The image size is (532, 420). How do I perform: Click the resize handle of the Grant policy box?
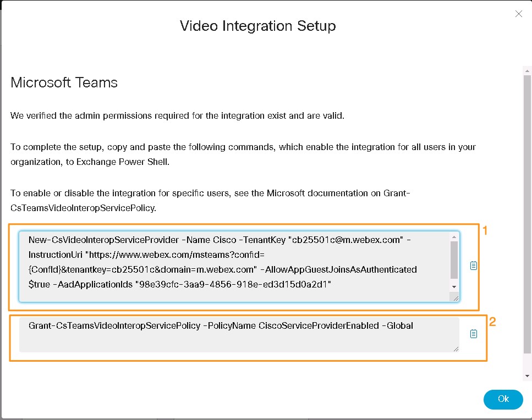456,349
